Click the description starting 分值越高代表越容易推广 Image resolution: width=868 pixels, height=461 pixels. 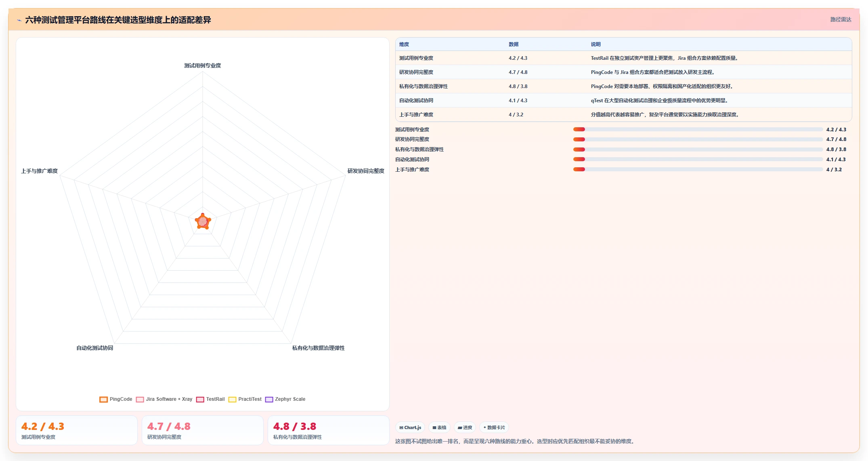pos(666,115)
